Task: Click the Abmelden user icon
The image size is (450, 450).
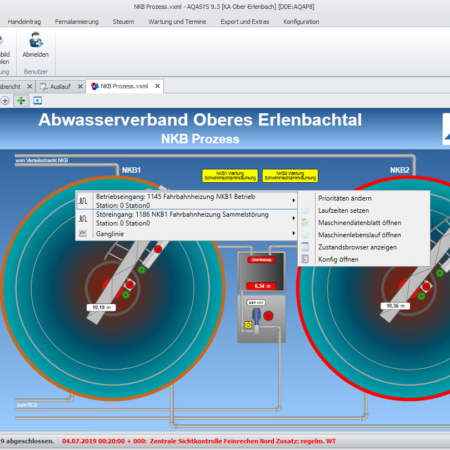Action: tap(36, 40)
